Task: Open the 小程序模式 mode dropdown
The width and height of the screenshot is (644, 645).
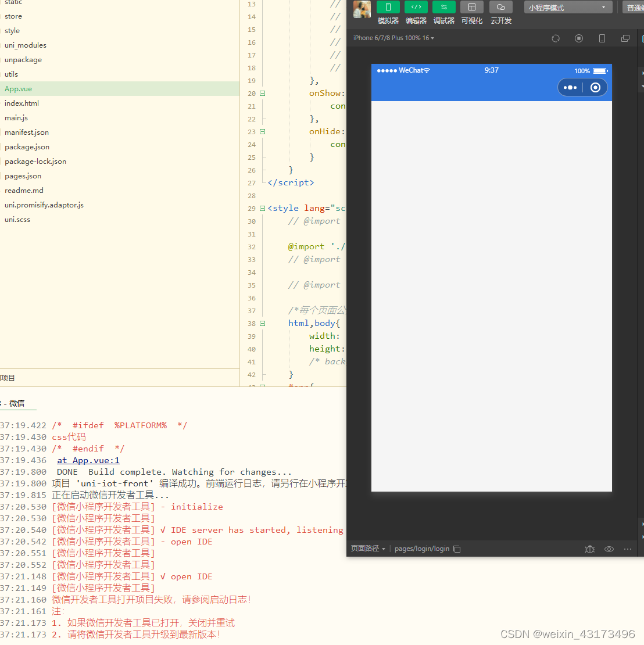Action: click(x=568, y=8)
